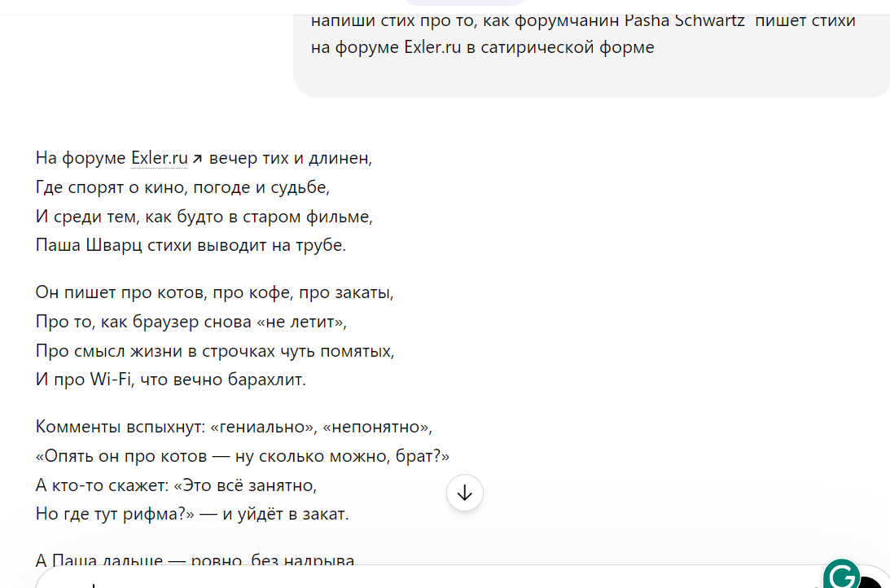
Task: Click line 'И среди тем, как будто в старом фильме'
Action: point(204,217)
